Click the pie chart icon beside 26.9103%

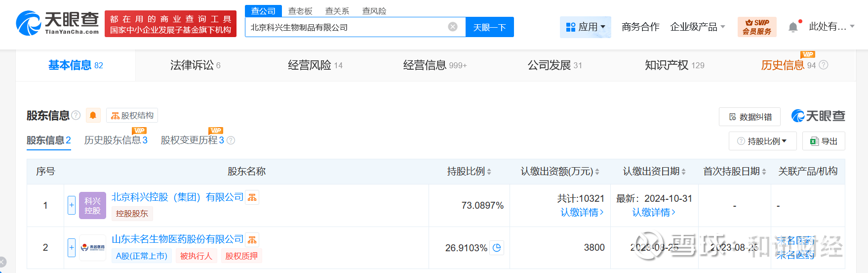[x=497, y=247]
